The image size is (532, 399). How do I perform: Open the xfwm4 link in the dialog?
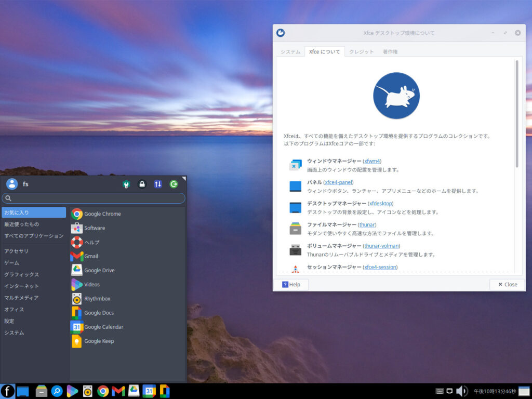[371, 161]
